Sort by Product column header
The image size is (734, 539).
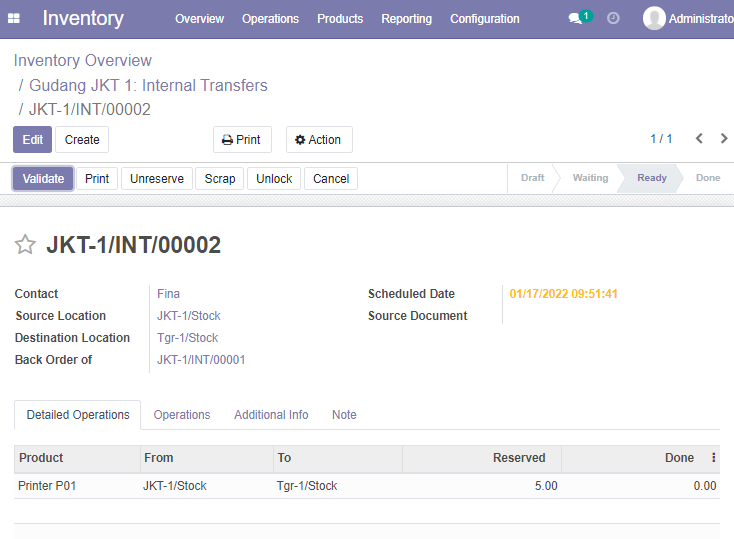pos(77,458)
